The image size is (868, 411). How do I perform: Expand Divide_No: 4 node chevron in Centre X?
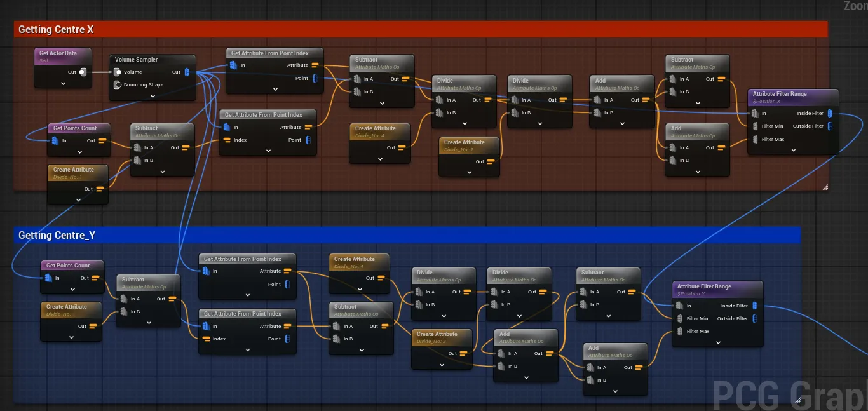379,159
